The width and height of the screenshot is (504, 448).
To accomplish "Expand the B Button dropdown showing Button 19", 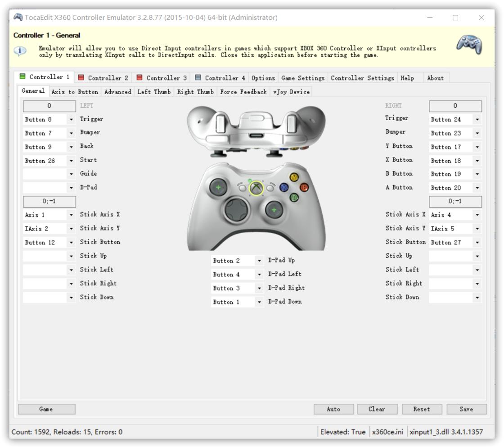I will 455,174.
